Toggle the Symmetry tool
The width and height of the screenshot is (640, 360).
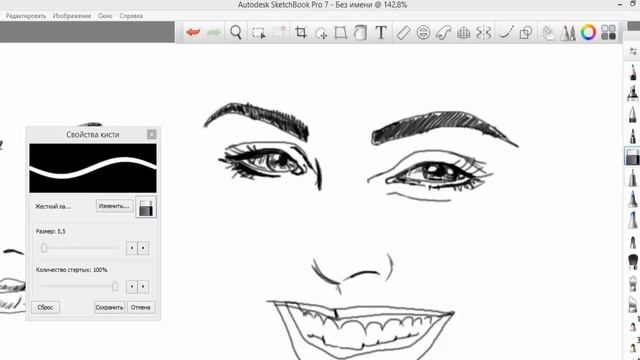click(484, 32)
